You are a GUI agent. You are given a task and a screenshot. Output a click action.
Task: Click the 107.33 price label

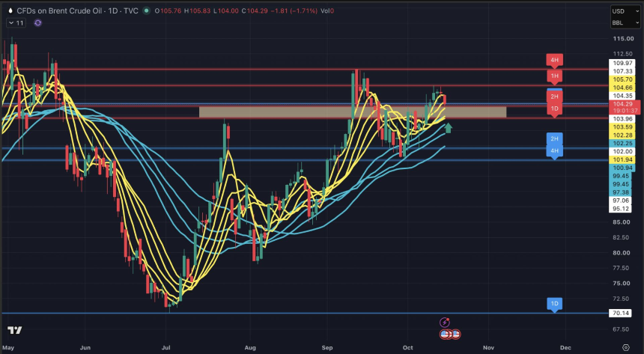click(x=622, y=71)
